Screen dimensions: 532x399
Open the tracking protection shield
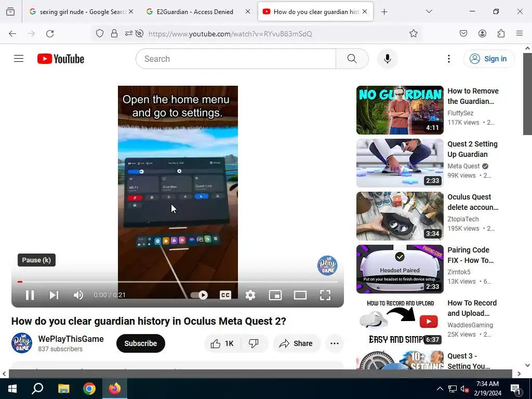99,33
